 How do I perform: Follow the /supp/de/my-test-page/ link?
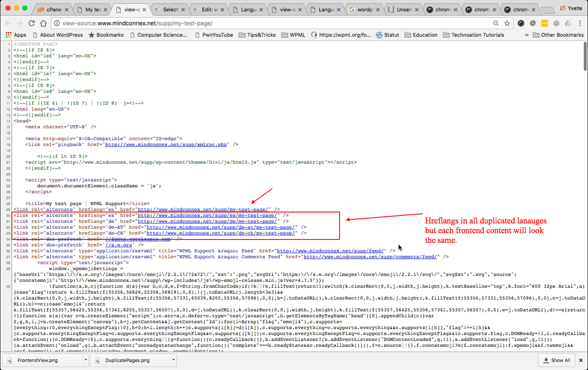tap(207, 221)
